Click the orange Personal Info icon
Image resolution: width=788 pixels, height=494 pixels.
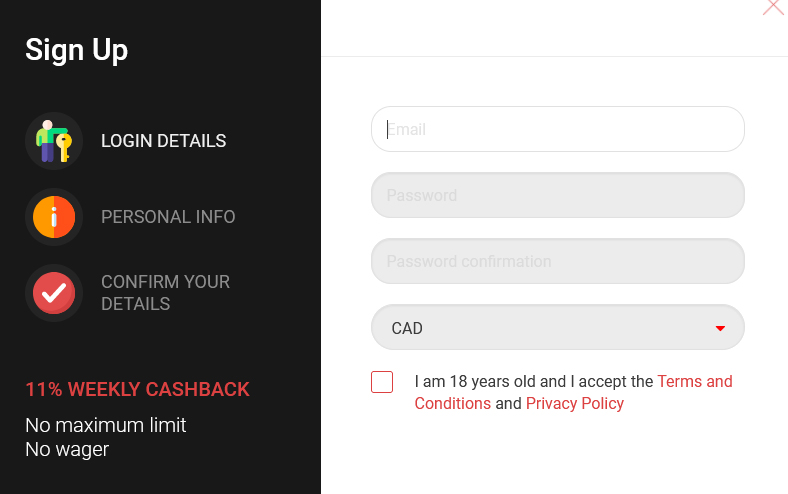(x=54, y=217)
